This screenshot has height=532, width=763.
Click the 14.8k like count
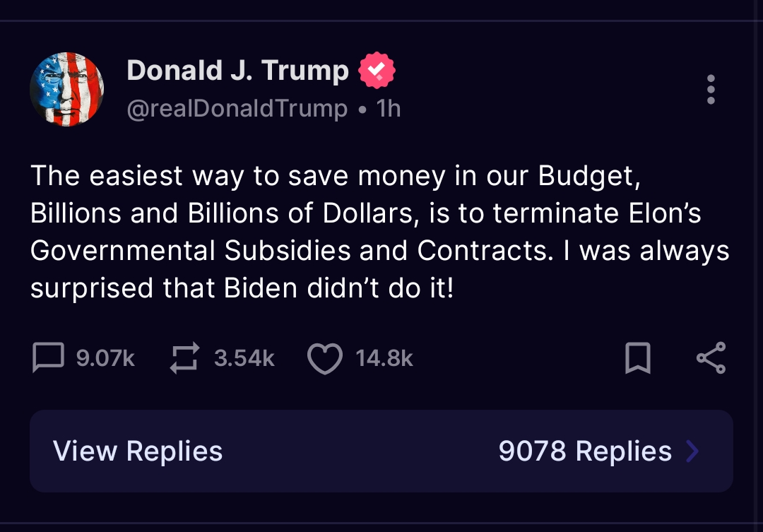click(384, 357)
